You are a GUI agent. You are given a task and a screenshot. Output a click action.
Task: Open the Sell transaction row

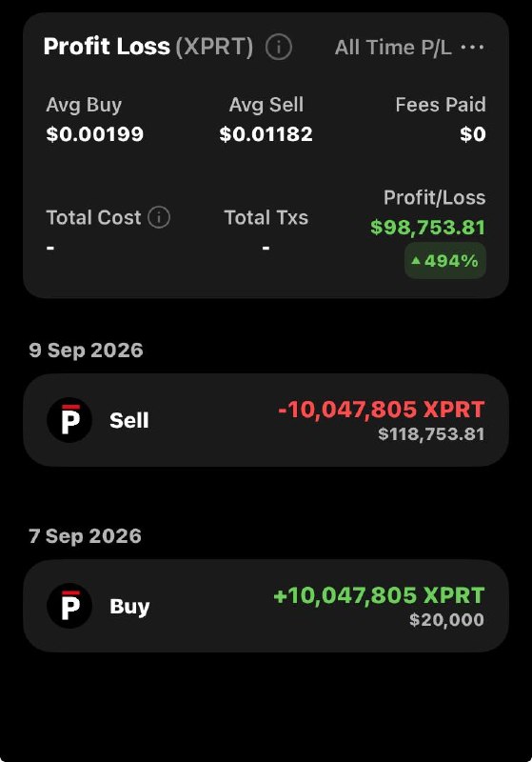click(x=266, y=420)
